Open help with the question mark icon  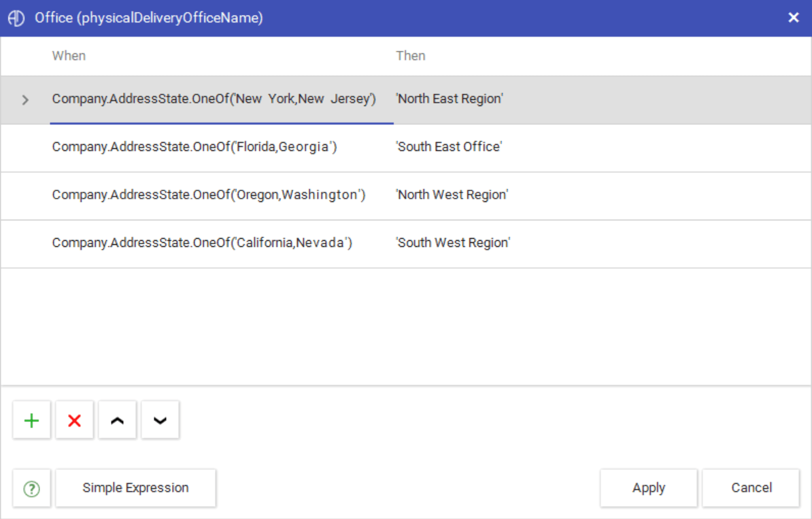pos(31,488)
